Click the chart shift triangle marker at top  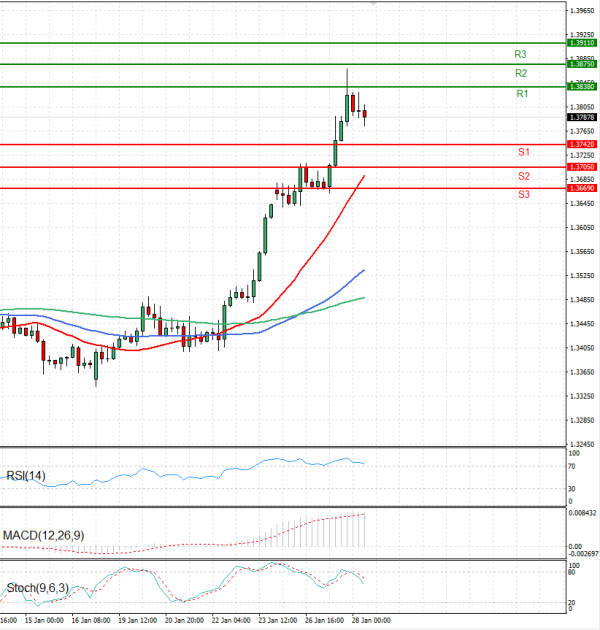click(374, 4)
